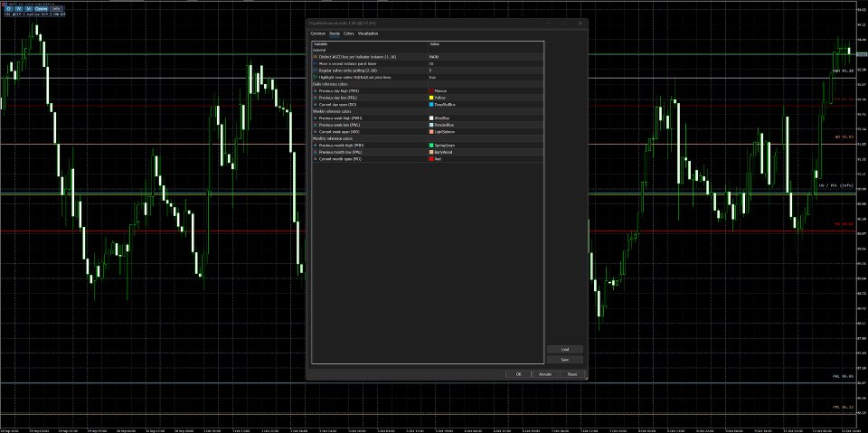Click the Reset button
The height and width of the screenshot is (433, 868).
[571, 374]
